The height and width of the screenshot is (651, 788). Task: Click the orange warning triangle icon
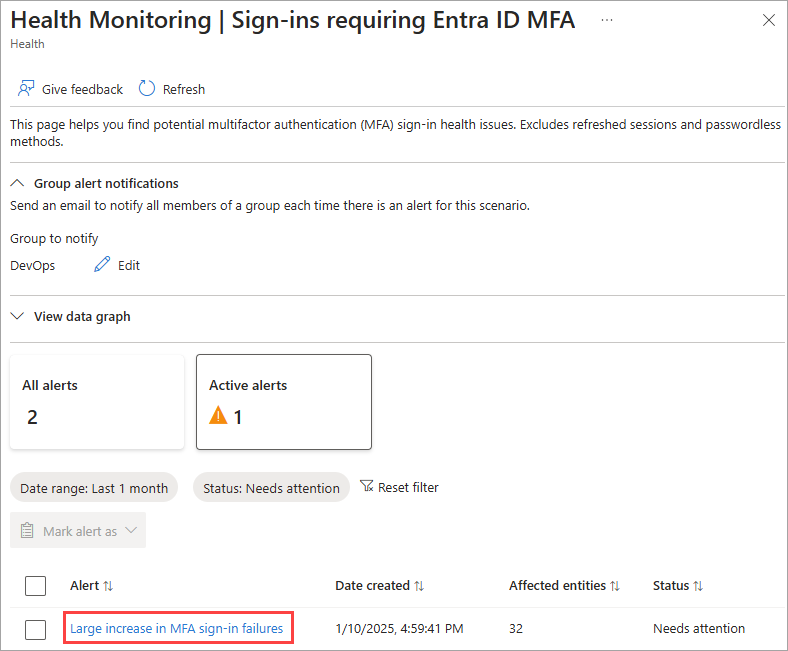[218, 416]
